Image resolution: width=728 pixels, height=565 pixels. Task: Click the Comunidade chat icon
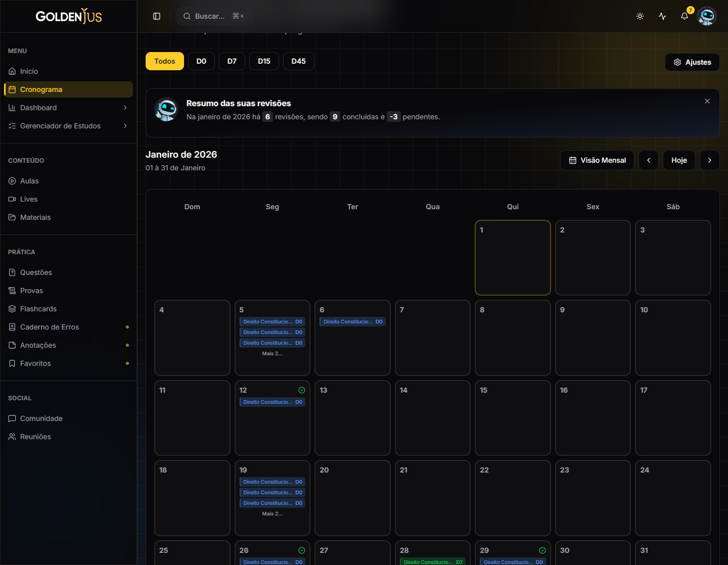(x=12, y=418)
